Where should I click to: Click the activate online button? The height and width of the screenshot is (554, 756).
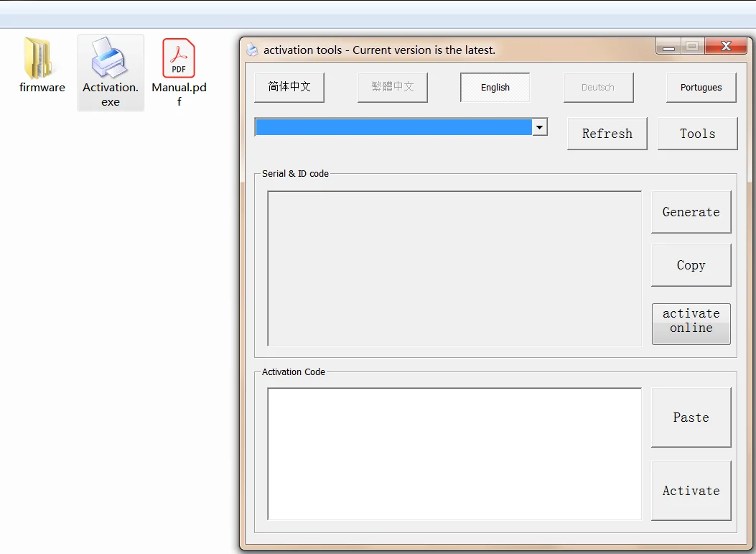pos(691,324)
